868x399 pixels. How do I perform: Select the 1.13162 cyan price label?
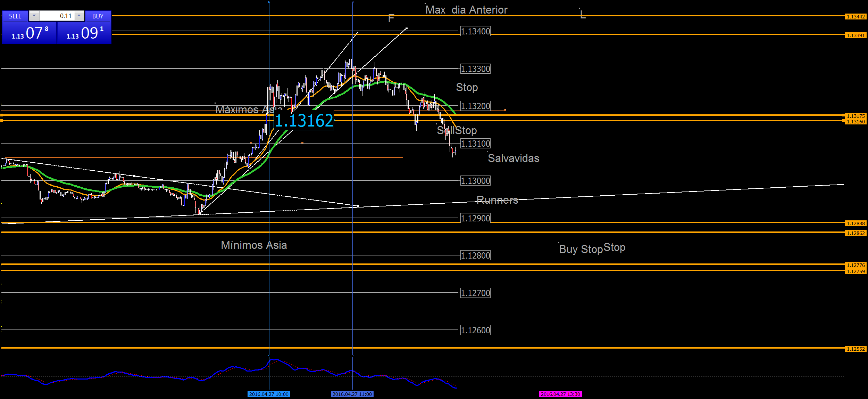coord(304,121)
